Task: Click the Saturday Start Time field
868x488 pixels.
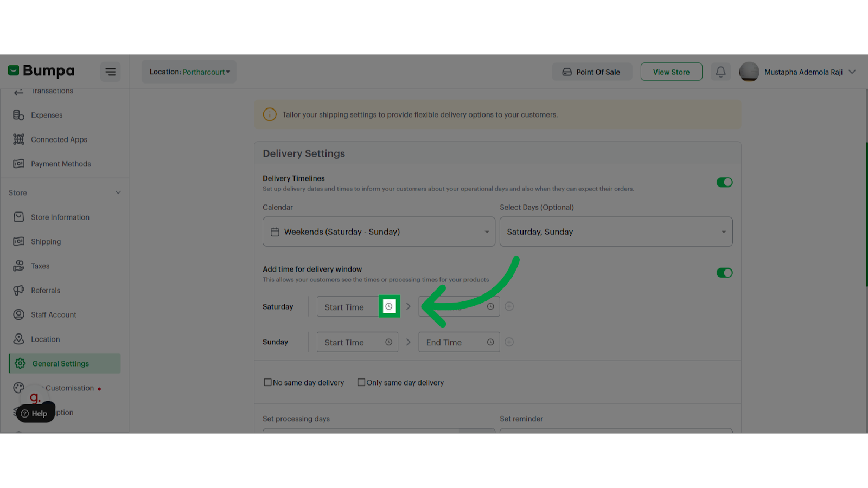Action: coord(358,307)
